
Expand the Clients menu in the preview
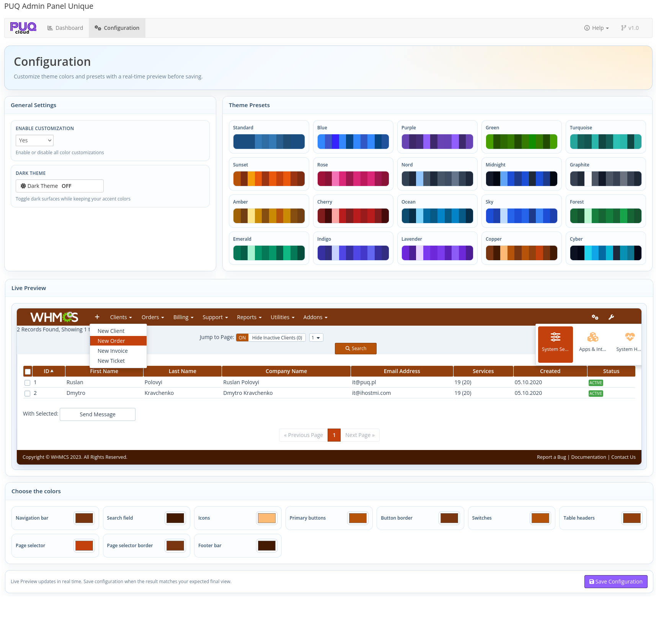(120, 317)
